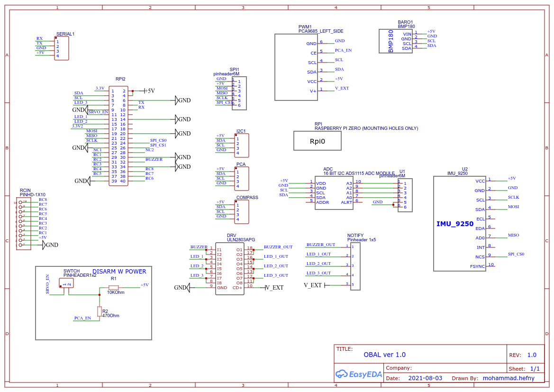Click the EasyEDA cloud logo in title block
The image size is (554, 392).
[359, 374]
